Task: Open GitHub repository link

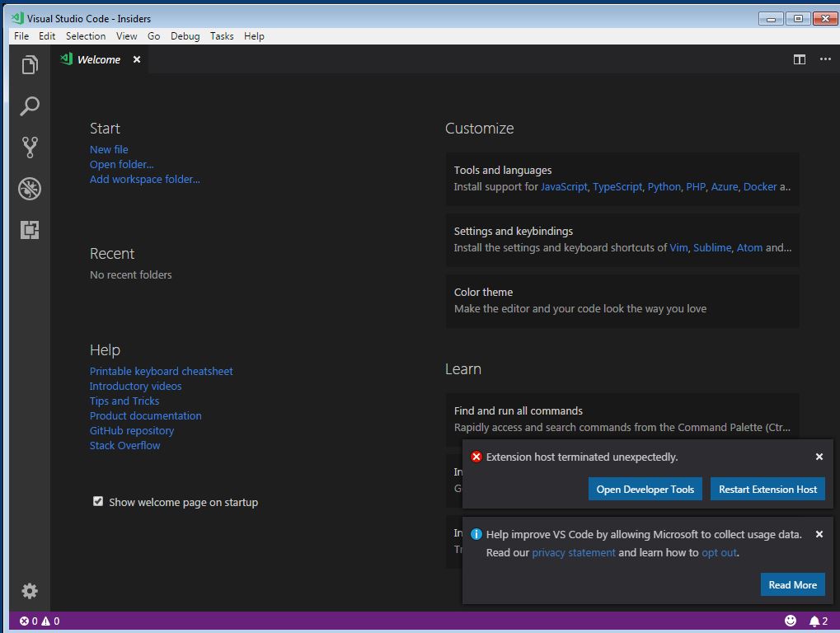Action: (132, 430)
